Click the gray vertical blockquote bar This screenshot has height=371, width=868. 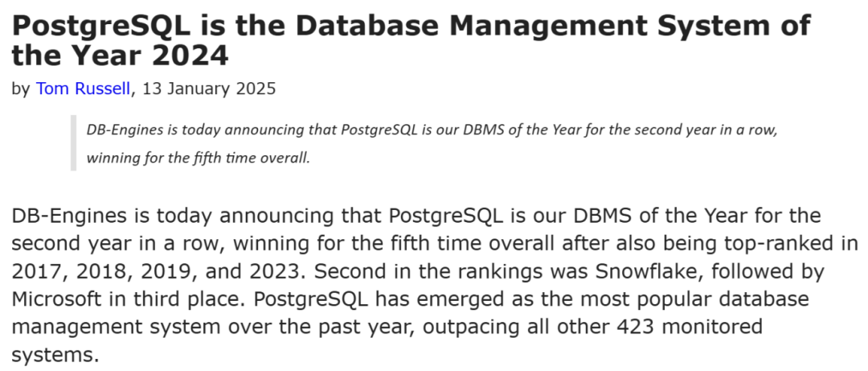point(74,143)
